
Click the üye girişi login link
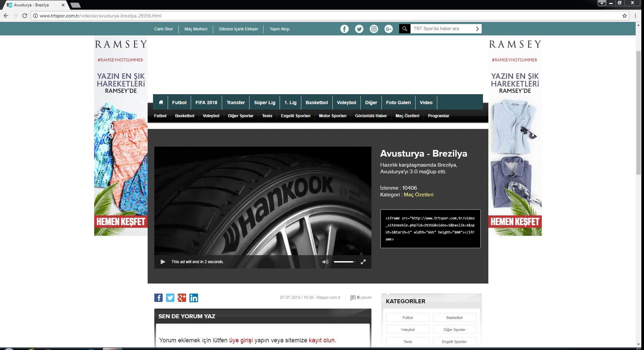(241, 340)
